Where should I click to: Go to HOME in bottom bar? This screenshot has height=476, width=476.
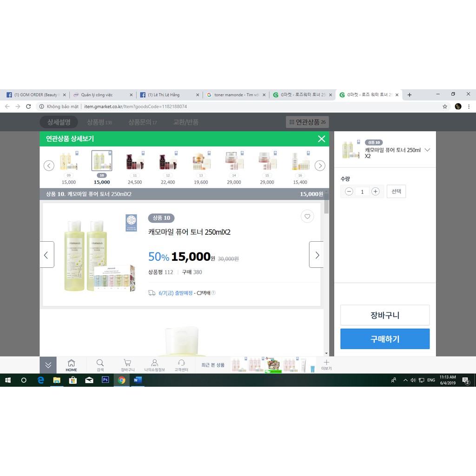pos(71,365)
